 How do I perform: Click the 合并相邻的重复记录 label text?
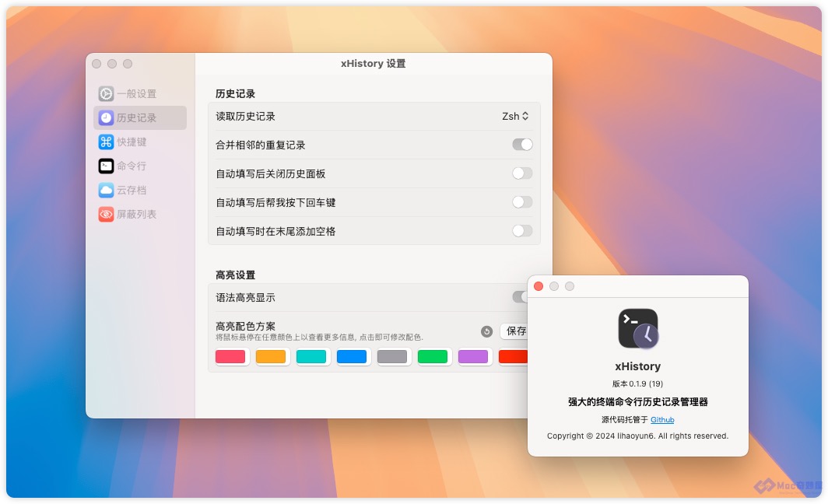(261, 145)
